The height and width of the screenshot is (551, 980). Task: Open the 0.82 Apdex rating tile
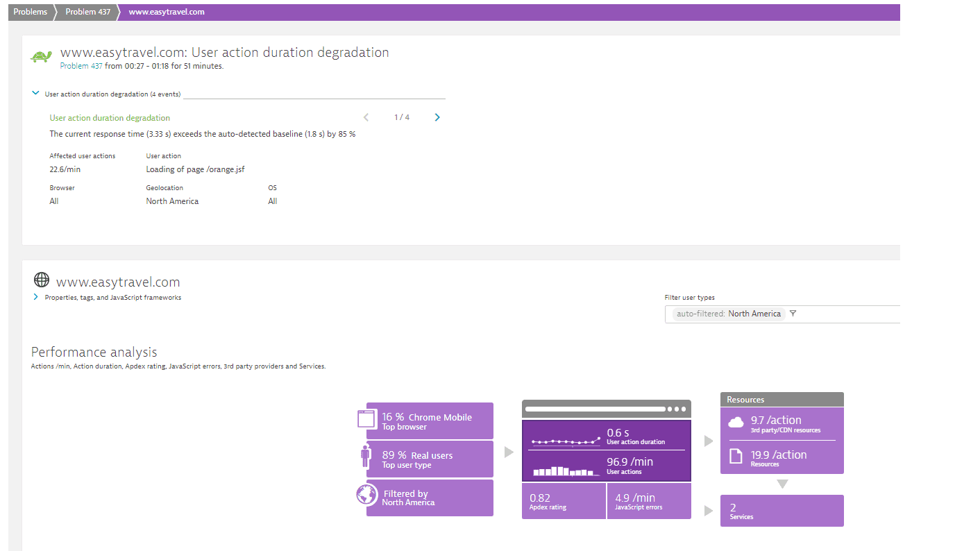point(564,501)
